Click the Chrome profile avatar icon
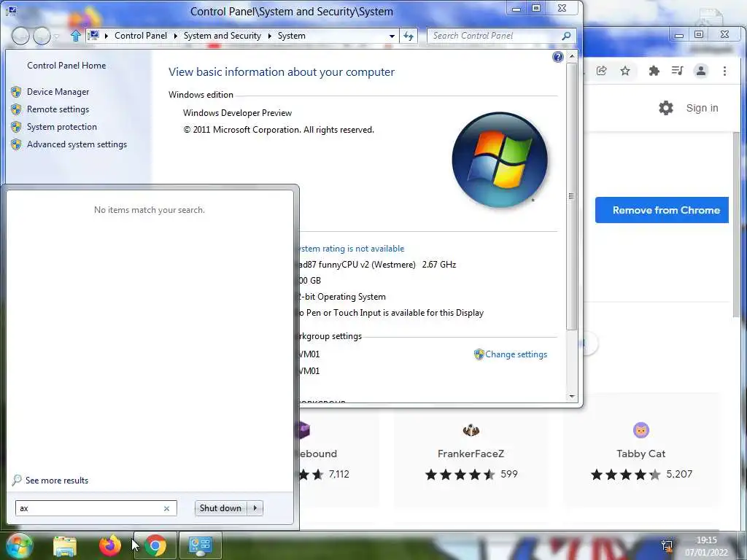This screenshot has width=747, height=560. pos(701,71)
